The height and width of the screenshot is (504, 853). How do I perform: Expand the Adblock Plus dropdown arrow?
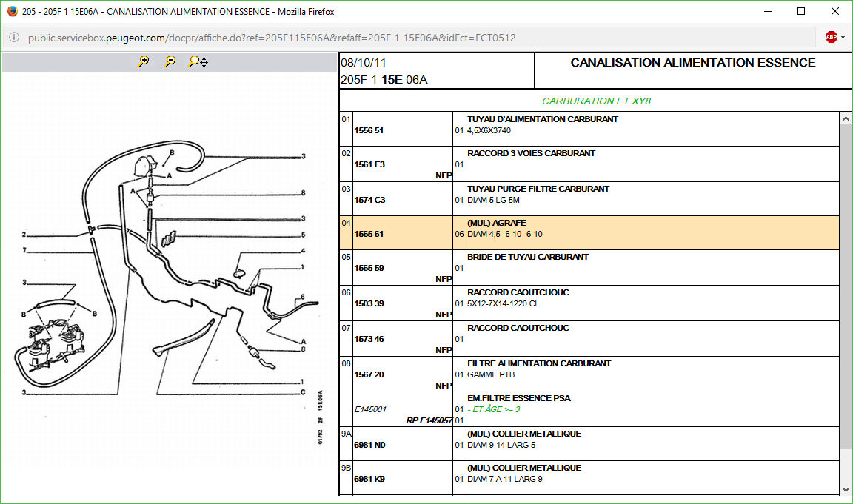coord(843,37)
